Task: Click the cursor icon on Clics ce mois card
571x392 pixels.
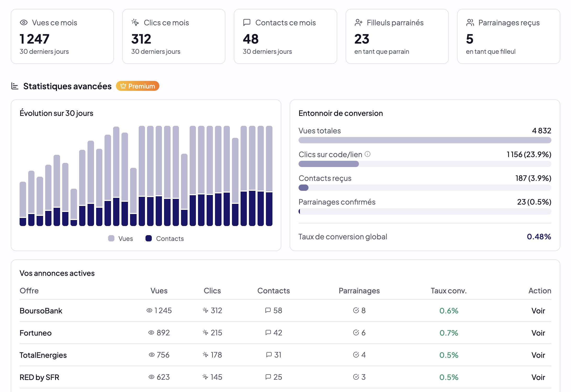Action: (135, 22)
